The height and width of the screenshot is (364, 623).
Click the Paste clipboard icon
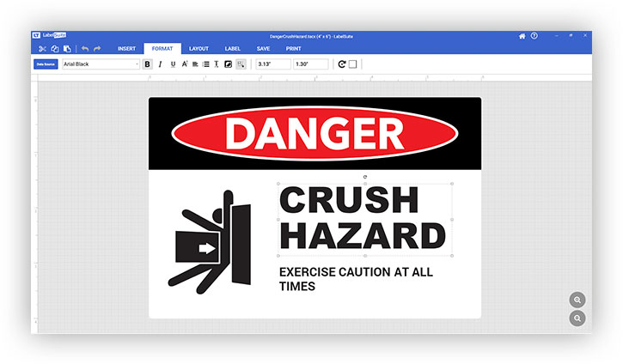67,49
